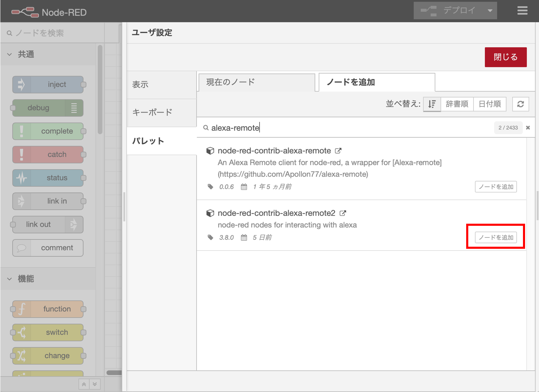Image resolution: width=539 pixels, height=392 pixels.
Task: Open external link icon for node-red-contrib-alexa-remote
Action: (x=338, y=151)
